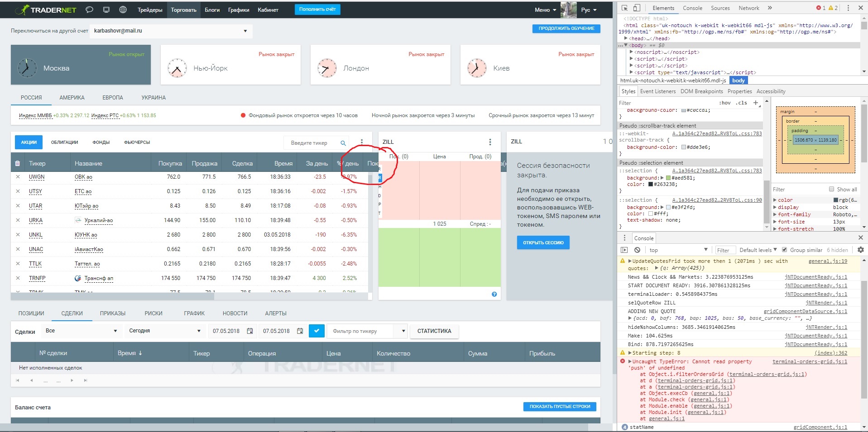Open the top execution context dropdown
The image size is (868, 432).
point(678,250)
